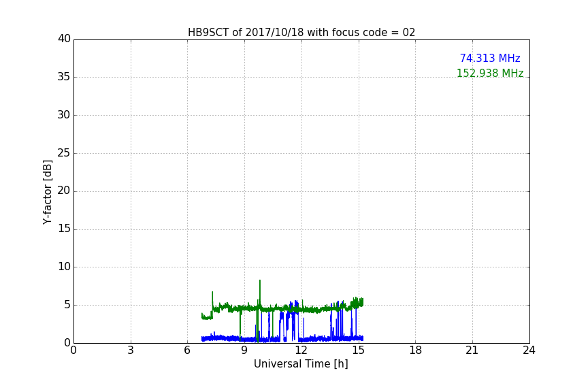
Task: Click the x-axis tick label 9
Action: (x=244, y=350)
